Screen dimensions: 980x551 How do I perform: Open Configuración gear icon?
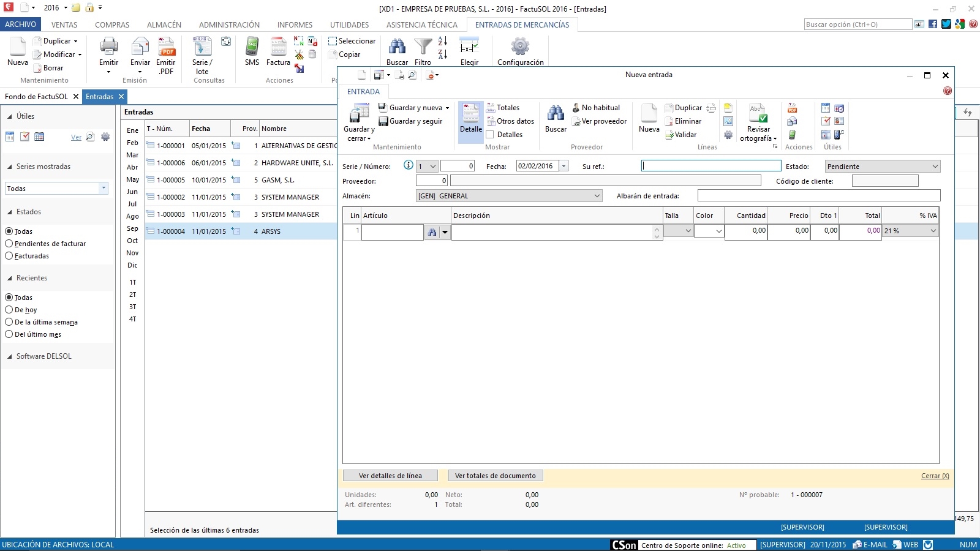520,47
